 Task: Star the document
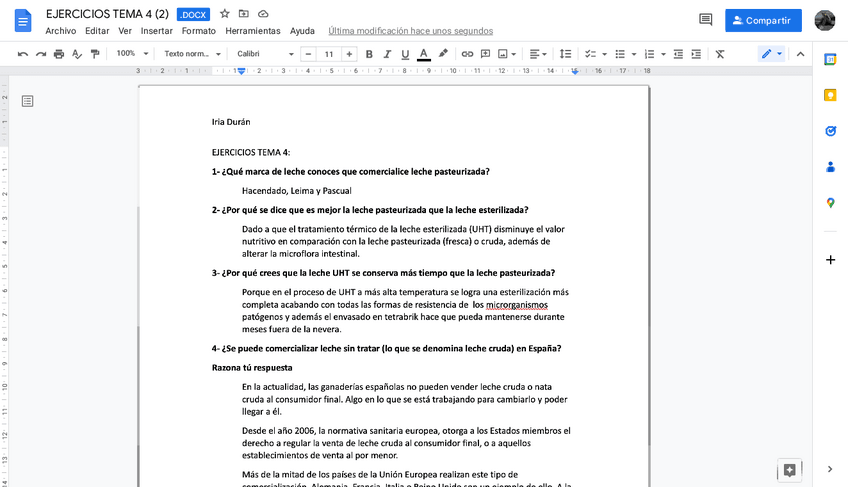tap(225, 14)
